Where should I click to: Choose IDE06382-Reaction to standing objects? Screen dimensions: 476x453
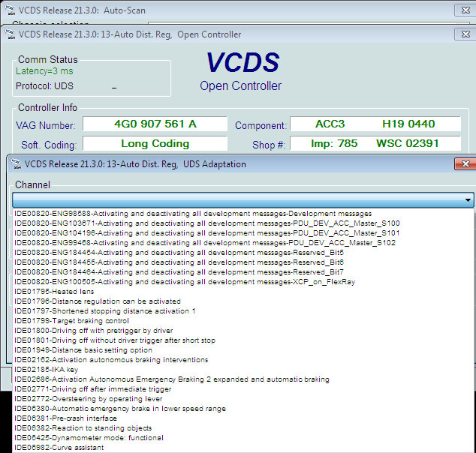click(x=243, y=427)
